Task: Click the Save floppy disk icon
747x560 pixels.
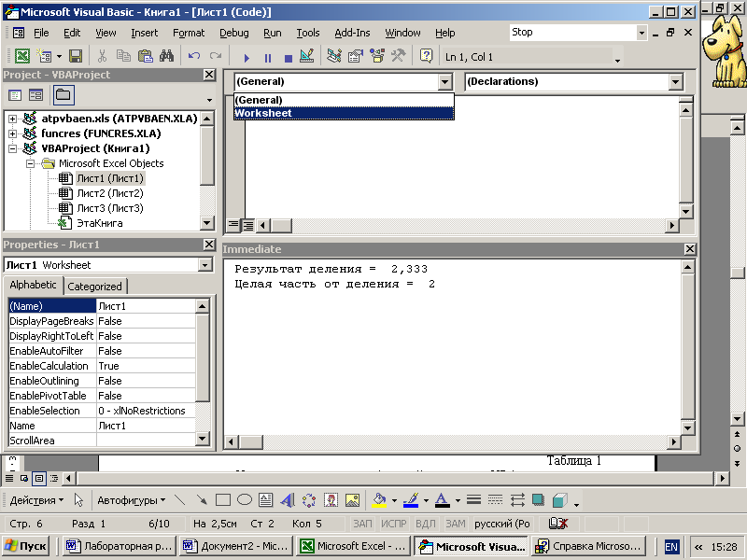Action: 76,56
